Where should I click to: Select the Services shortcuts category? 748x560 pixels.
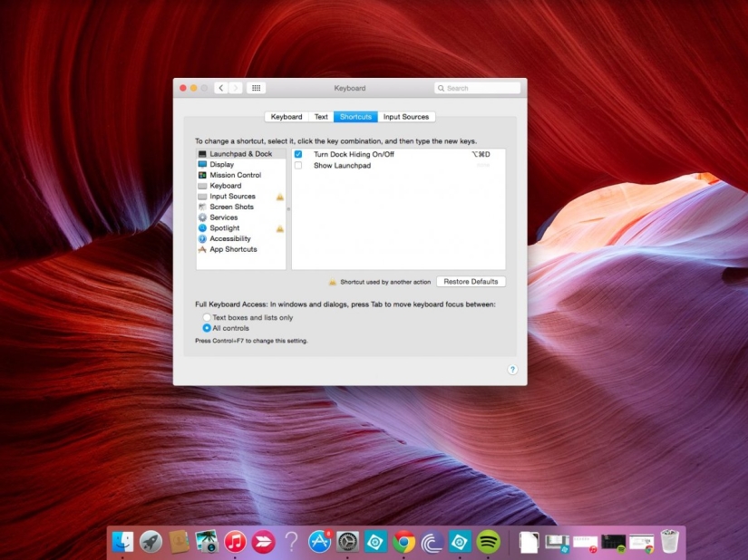coord(226,217)
